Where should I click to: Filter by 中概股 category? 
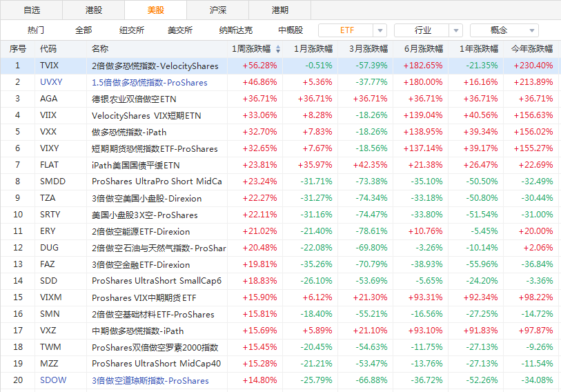[x=291, y=30]
